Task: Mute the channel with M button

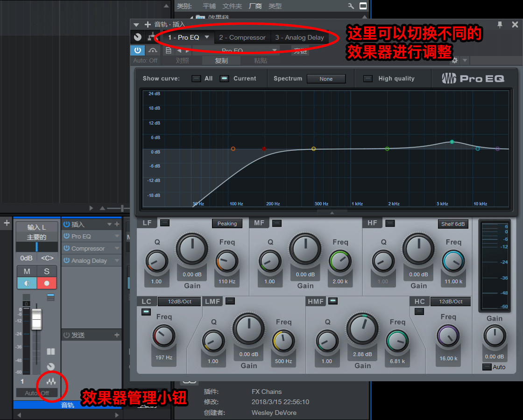Action: pyautogui.click(x=27, y=271)
